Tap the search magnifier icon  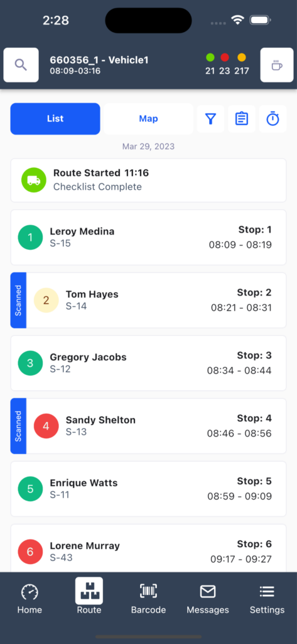[21, 65]
